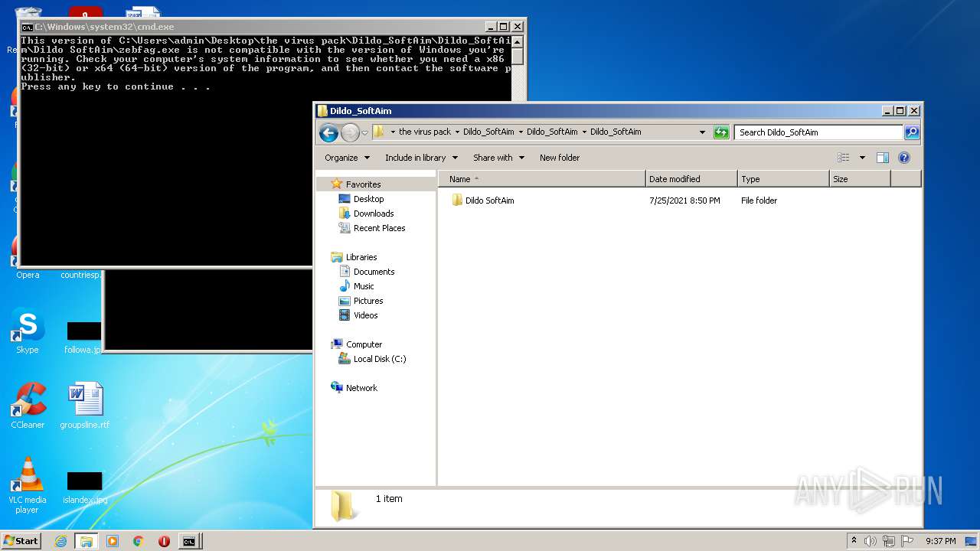980x551 pixels.
Task: Click the search magnifier icon
Action: (911, 132)
